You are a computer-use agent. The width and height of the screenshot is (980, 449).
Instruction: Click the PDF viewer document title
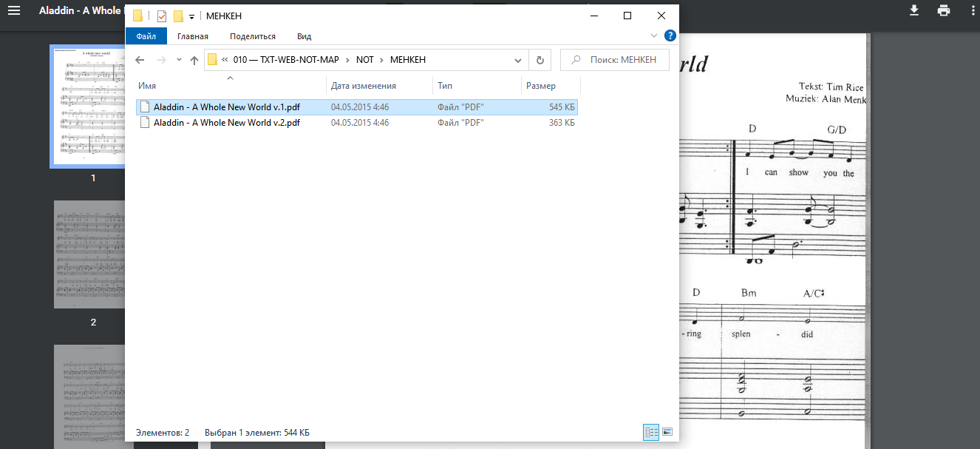[81, 11]
